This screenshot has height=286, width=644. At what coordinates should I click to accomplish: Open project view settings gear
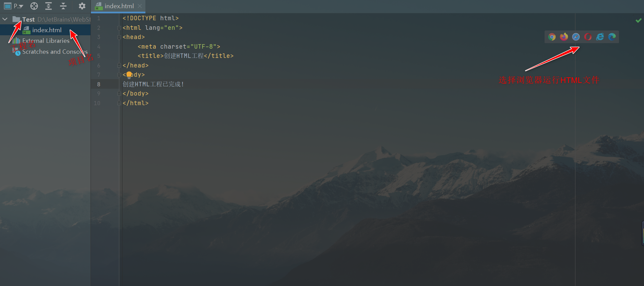82,6
